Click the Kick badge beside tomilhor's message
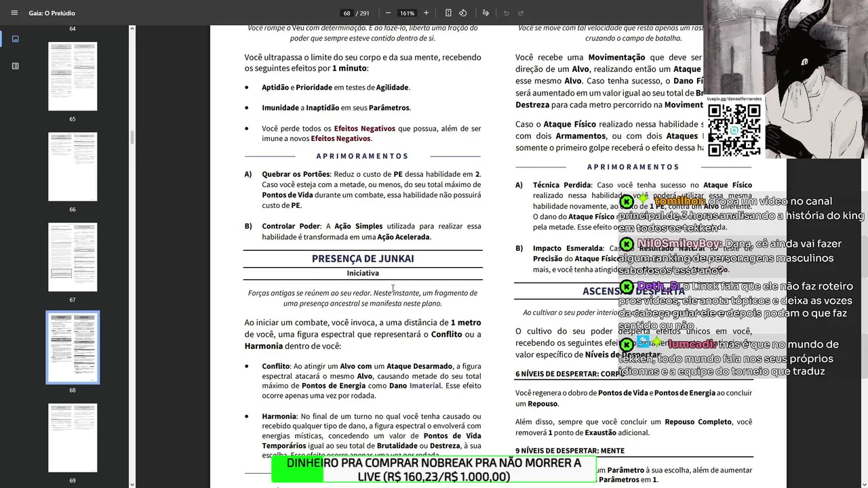The image size is (868, 488). [627, 202]
